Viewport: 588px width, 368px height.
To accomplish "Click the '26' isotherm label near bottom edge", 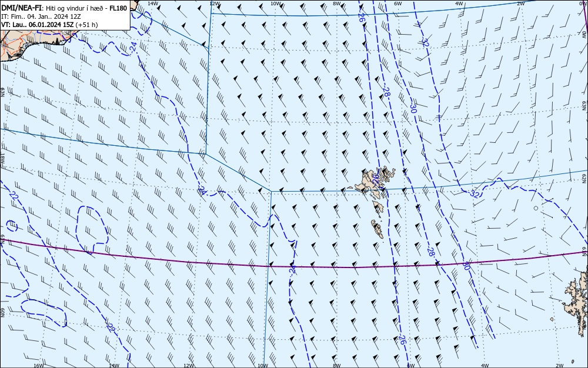I will 402,340.
